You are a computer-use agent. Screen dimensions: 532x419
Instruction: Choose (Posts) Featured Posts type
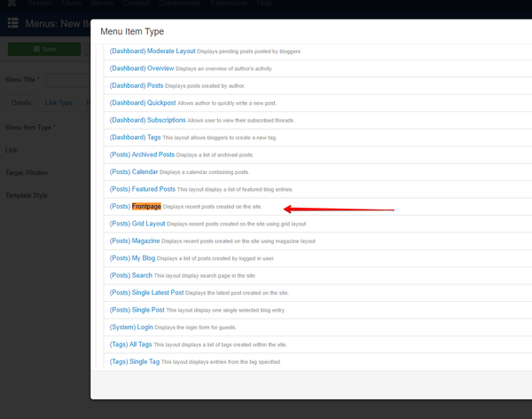pyautogui.click(x=143, y=189)
